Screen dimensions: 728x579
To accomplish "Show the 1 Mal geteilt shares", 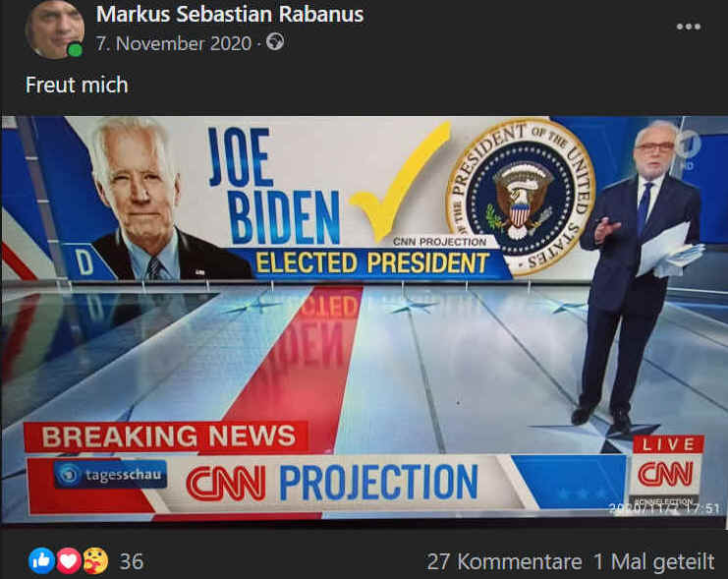I will (653, 562).
